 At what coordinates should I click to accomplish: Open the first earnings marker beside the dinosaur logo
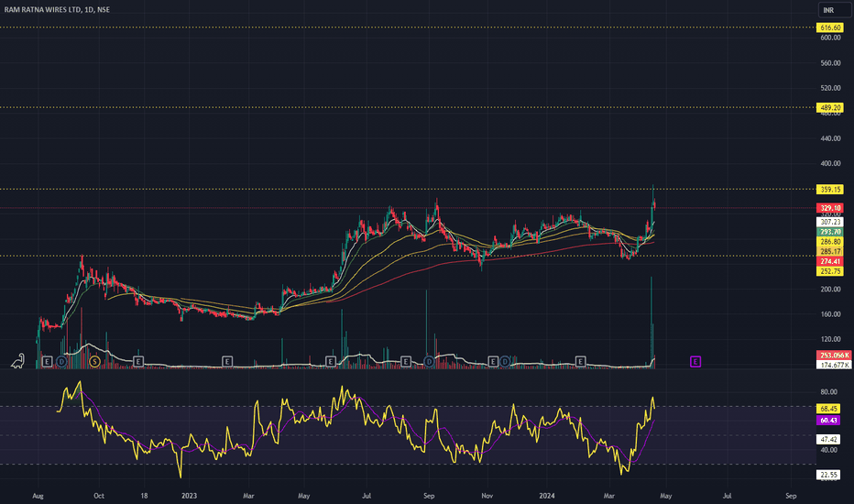coord(48,361)
